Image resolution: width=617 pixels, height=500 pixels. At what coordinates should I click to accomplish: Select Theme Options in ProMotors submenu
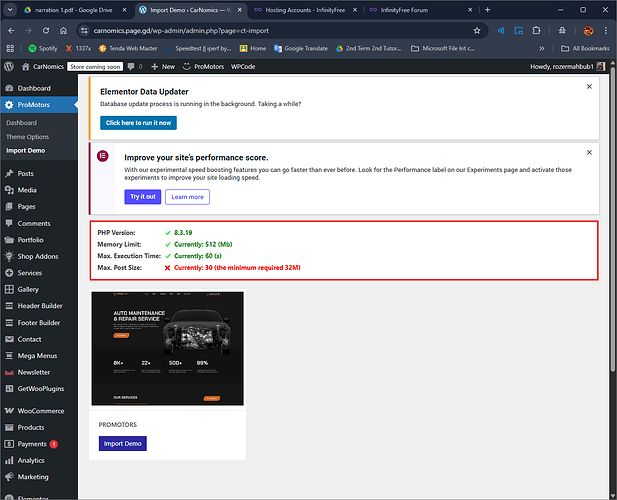27,136
